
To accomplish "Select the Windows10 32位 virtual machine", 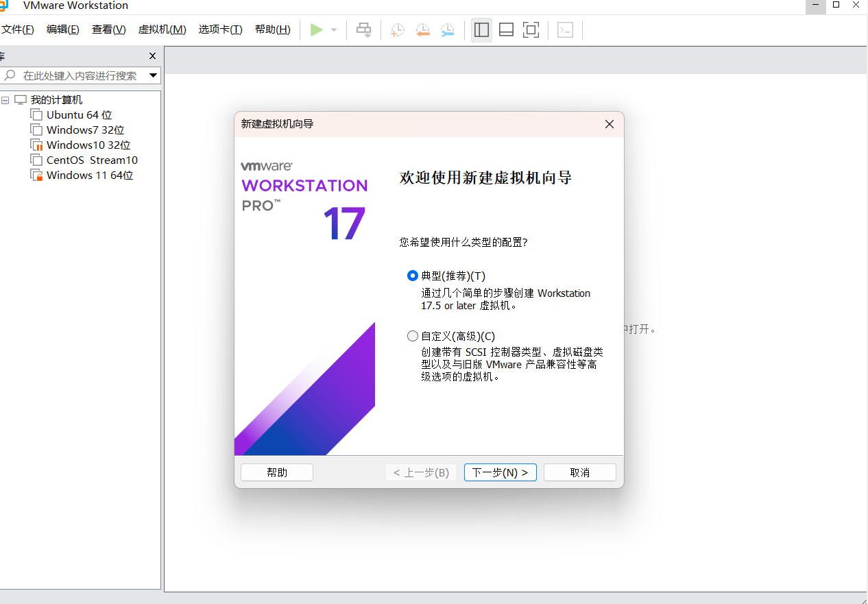I will pos(88,145).
